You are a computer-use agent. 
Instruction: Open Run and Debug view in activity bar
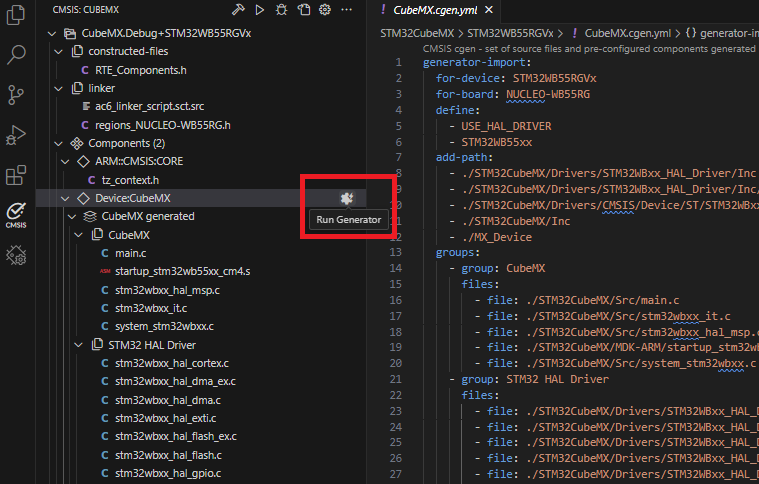coord(16,135)
